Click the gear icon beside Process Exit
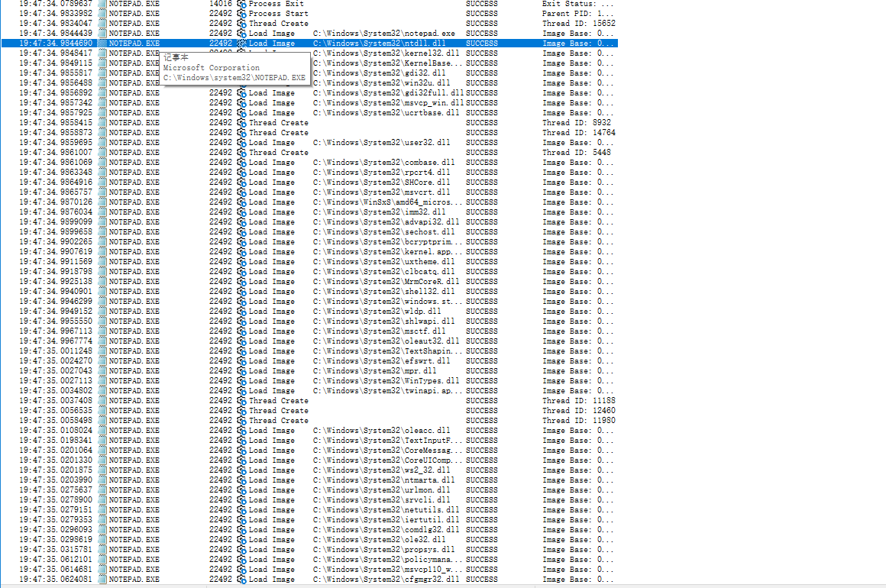886x588 pixels. click(242, 4)
